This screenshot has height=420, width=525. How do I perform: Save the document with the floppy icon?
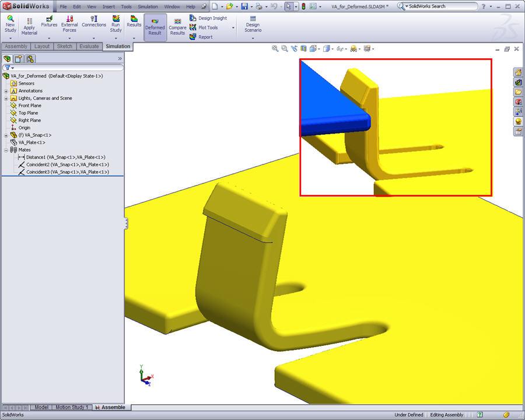(244, 6)
